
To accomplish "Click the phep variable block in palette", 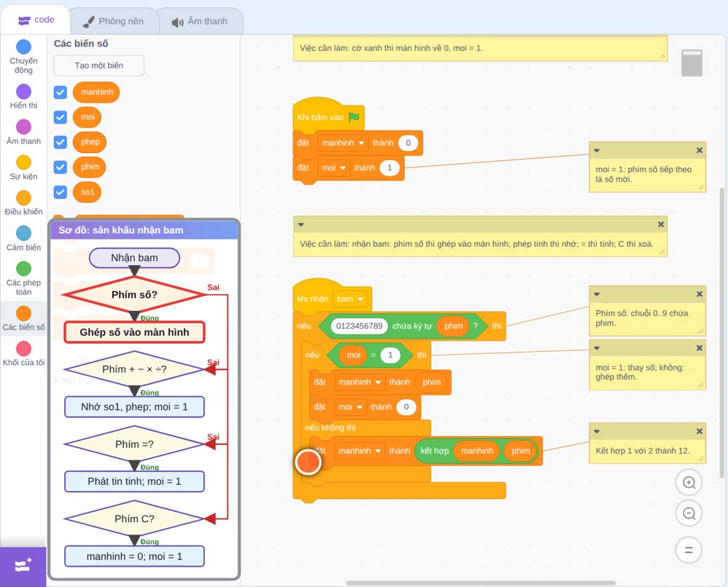I will 90,142.
